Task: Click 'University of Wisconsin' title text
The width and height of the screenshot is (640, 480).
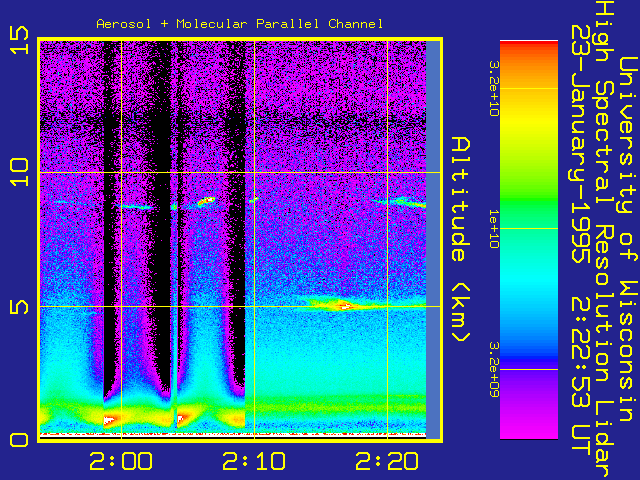Action: pyautogui.click(x=628, y=240)
